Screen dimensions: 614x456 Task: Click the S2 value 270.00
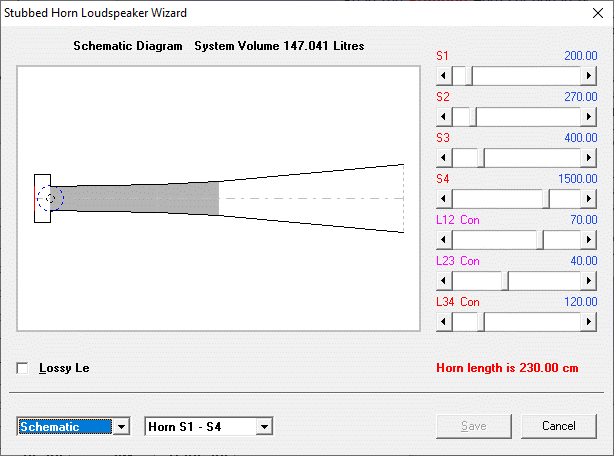581,97
